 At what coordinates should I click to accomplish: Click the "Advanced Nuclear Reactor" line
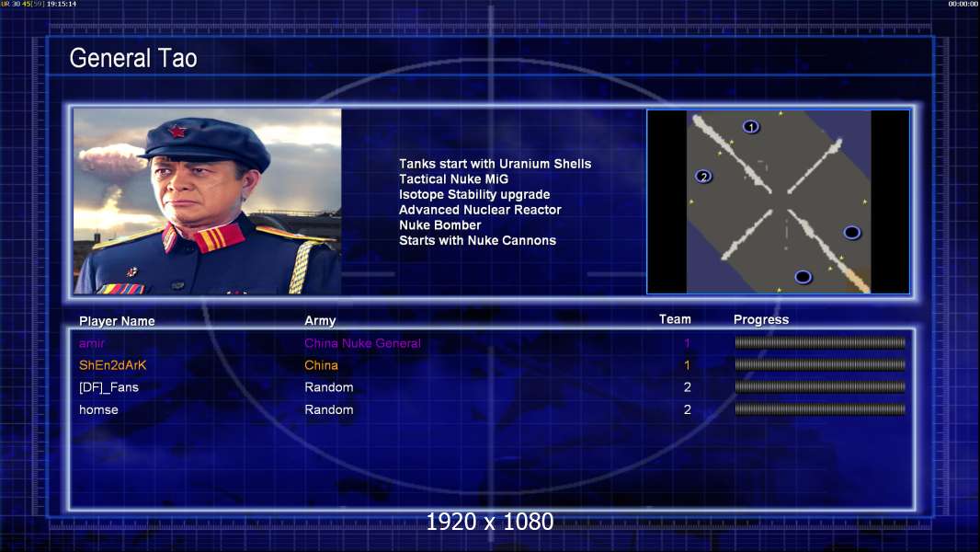coord(480,210)
